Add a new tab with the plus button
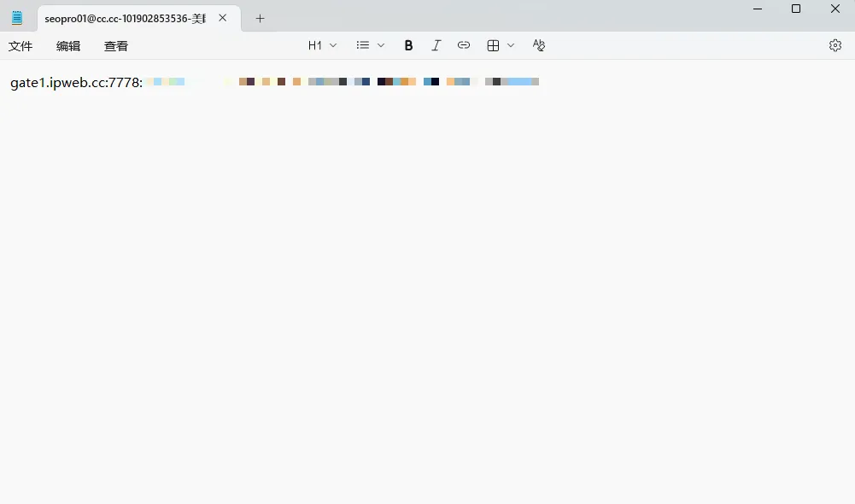 261,18
